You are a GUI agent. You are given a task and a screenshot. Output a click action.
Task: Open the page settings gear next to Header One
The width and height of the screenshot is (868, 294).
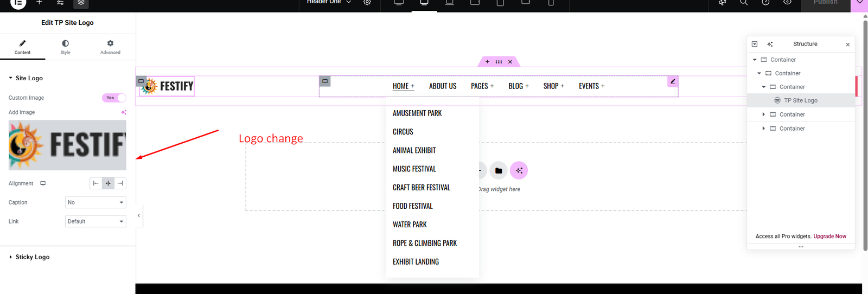[x=367, y=3]
